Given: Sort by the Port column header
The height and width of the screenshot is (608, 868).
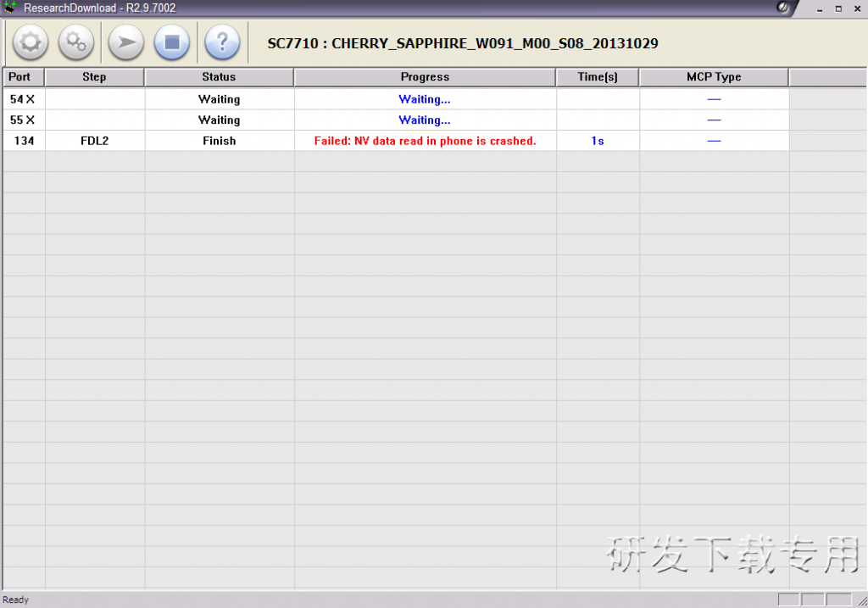Looking at the screenshot, I should (x=22, y=76).
